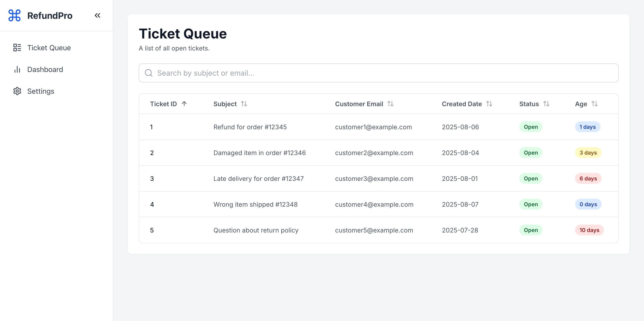Image resolution: width=644 pixels, height=321 pixels.
Task: Click the Dashboard bar chart icon
Action: 17,69
